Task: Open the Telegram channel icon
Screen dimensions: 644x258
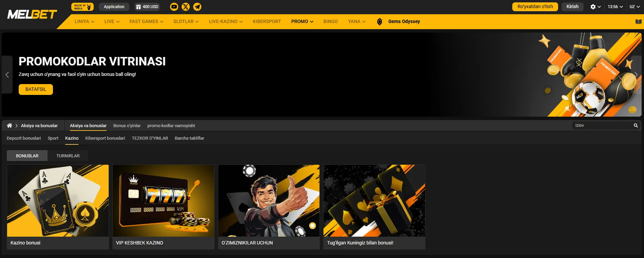Action: tap(197, 7)
